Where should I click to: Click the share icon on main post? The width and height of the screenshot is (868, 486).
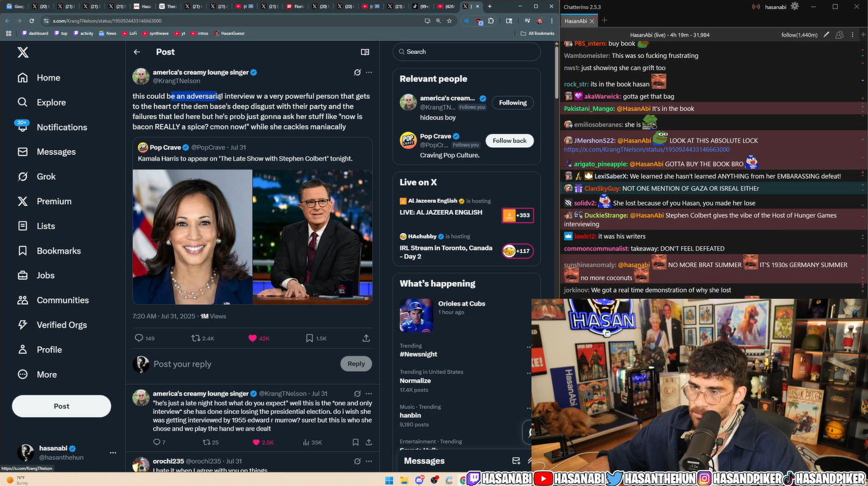coord(366,338)
